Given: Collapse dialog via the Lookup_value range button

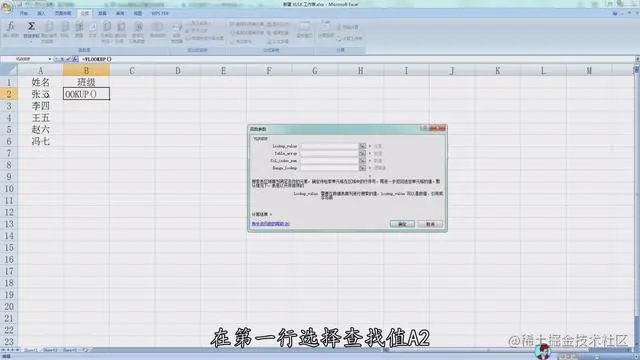Looking at the screenshot, I should [x=362, y=146].
